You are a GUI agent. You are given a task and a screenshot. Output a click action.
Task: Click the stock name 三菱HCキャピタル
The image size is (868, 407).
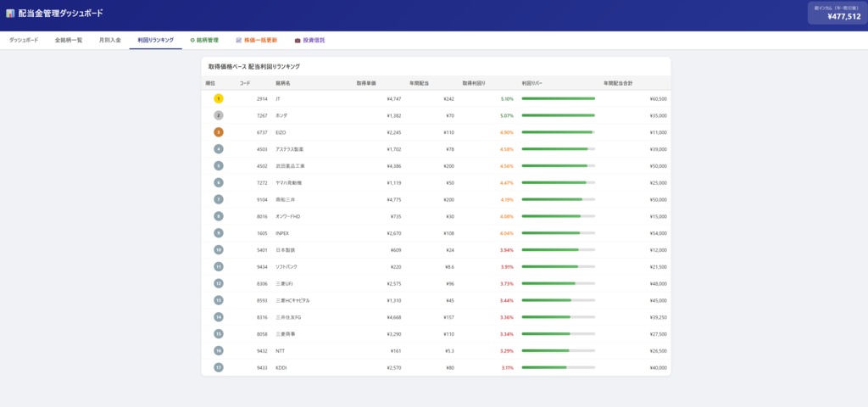pyautogui.click(x=292, y=300)
